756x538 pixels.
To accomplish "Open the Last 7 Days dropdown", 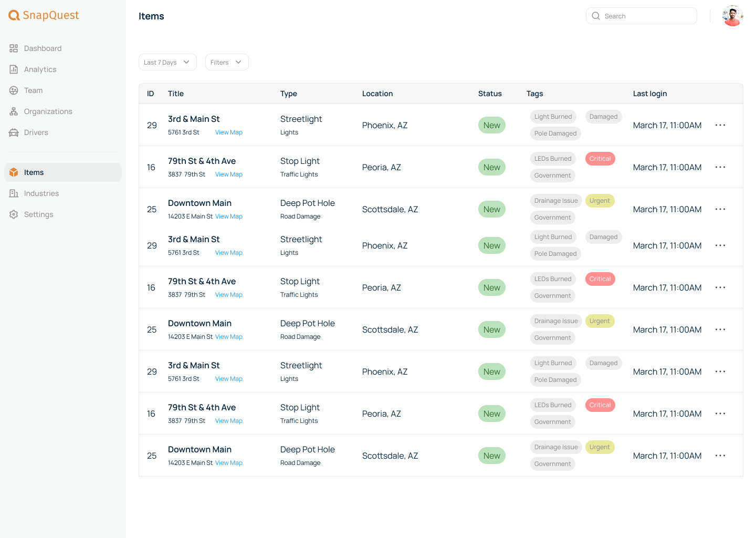I will coord(167,62).
